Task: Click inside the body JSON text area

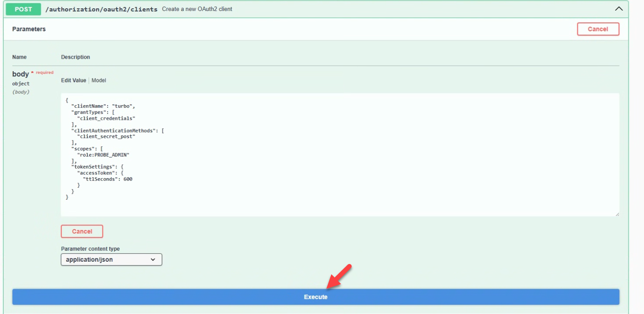Action: coord(340,155)
